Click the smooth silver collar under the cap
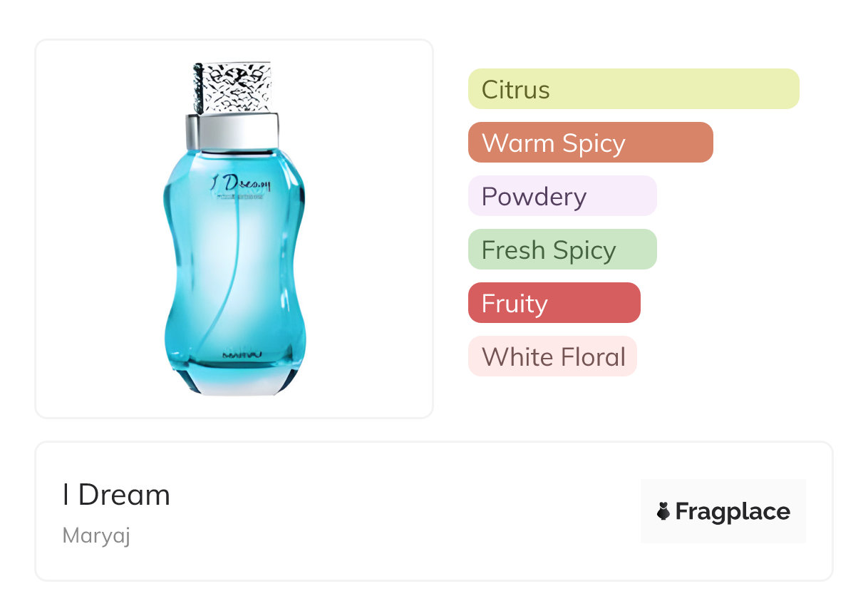This screenshot has width=868, height=616. click(232, 132)
